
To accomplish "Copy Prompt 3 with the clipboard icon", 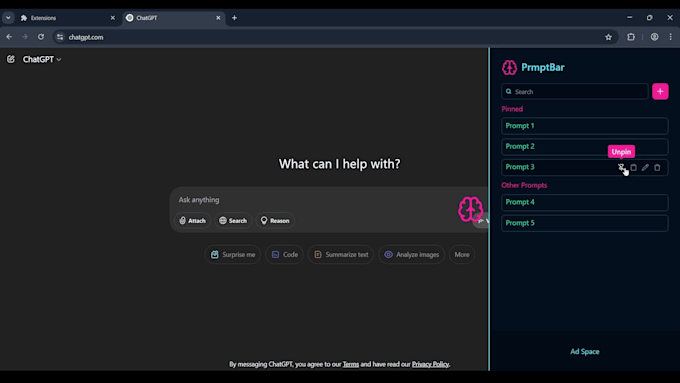I will click(634, 167).
